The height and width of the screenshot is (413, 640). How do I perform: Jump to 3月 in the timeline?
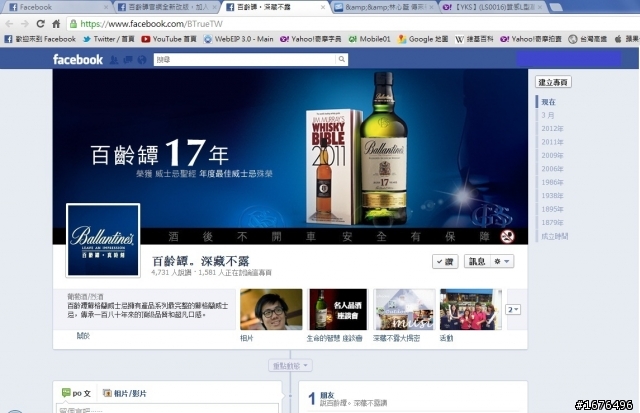[547, 115]
